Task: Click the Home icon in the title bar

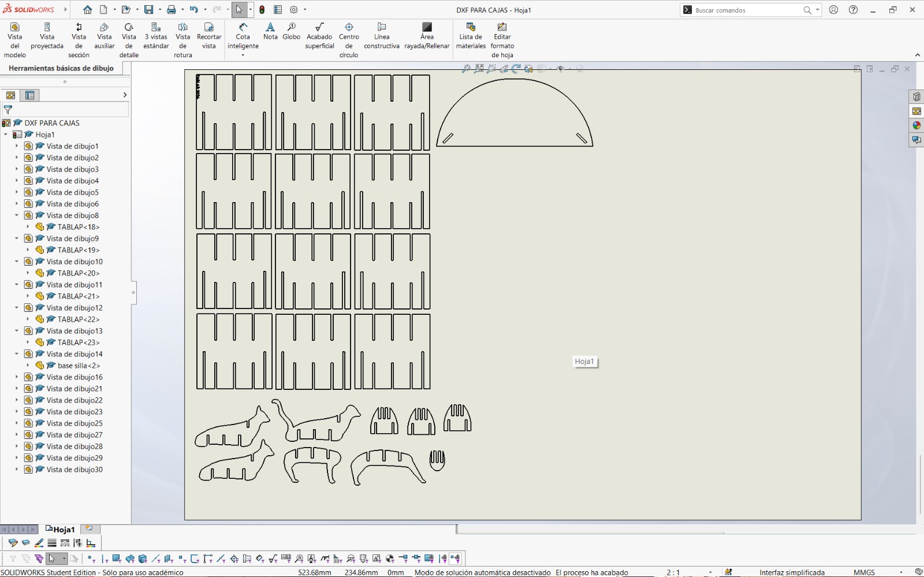Action: pyautogui.click(x=87, y=10)
